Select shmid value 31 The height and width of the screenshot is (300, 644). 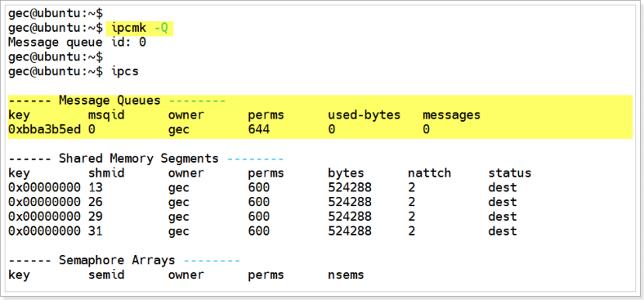[x=95, y=232]
